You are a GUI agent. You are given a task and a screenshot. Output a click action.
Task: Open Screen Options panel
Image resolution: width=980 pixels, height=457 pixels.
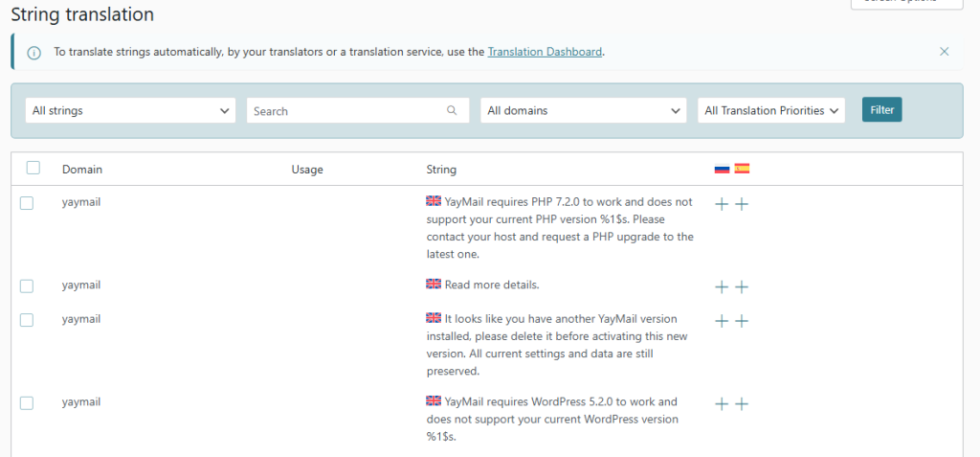click(907, 3)
